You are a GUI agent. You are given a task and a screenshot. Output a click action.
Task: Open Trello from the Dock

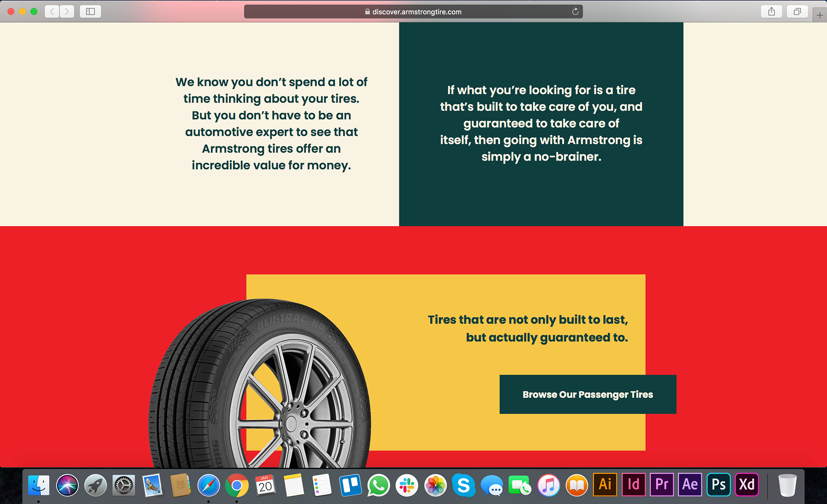[350, 485]
